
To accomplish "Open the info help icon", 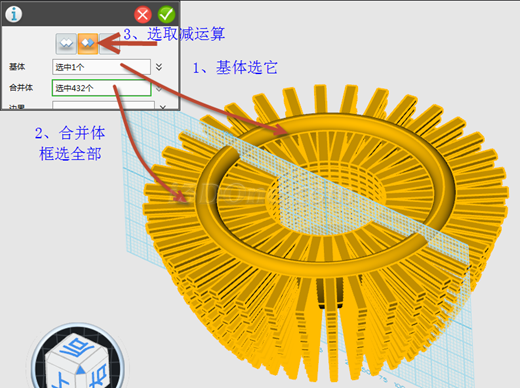I will click(13, 14).
